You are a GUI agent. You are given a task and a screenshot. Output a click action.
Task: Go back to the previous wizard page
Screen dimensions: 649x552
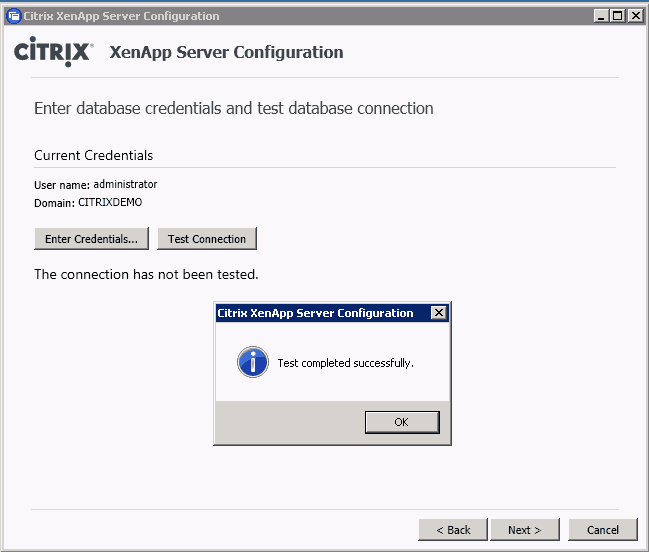(x=453, y=530)
